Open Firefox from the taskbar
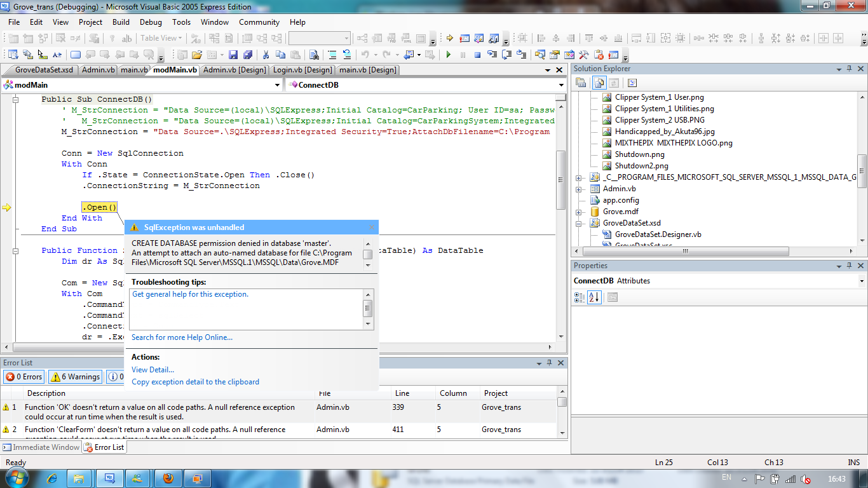868x488 pixels. pyautogui.click(x=168, y=478)
